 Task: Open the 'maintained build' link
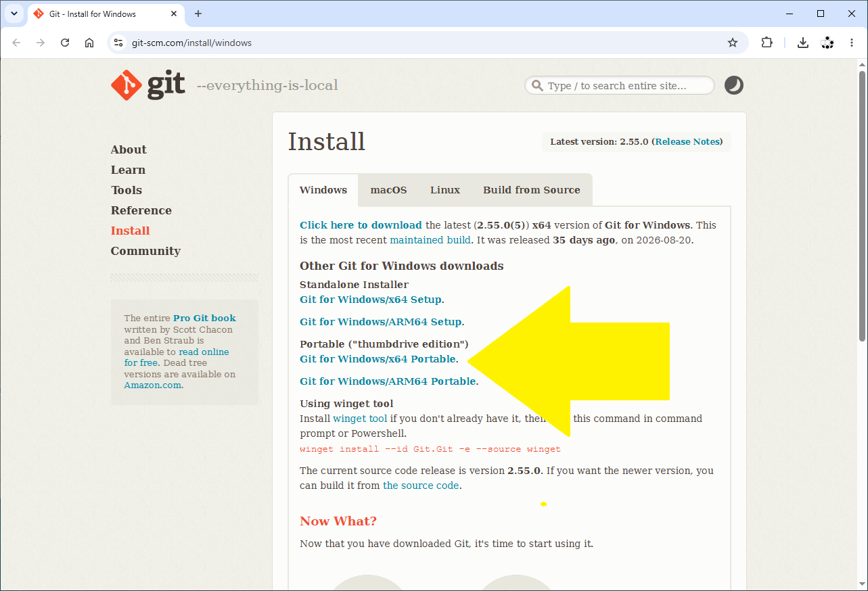pyautogui.click(x=430, y=240)
